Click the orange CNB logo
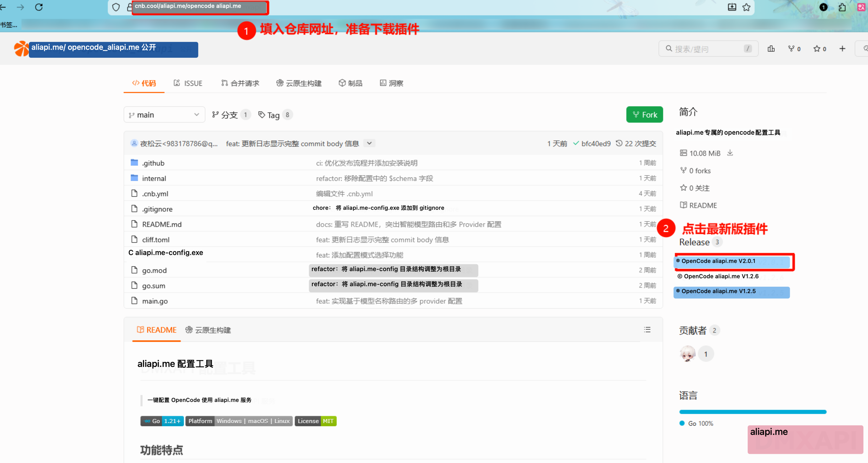868x463 pixels. click(x=22, y=49)
